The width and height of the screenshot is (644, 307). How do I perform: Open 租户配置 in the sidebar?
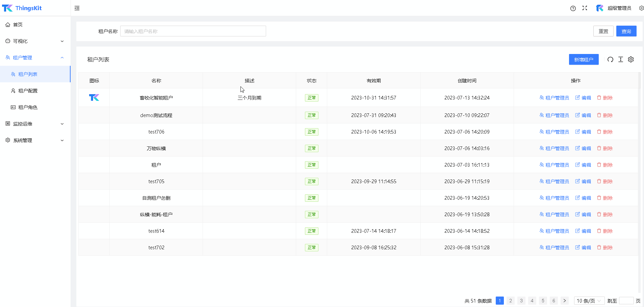(x=28, y=91)
